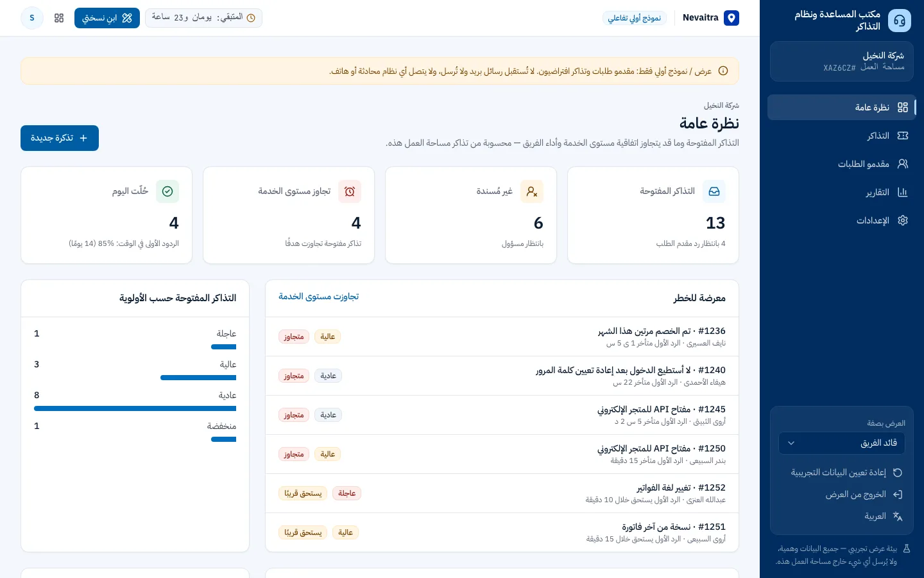Image resolution: width=924 pixels, height=578 pixels.
Task: Open الإعدادات in the sidebar
Action: pyautogui.click(x=842, y=220)
